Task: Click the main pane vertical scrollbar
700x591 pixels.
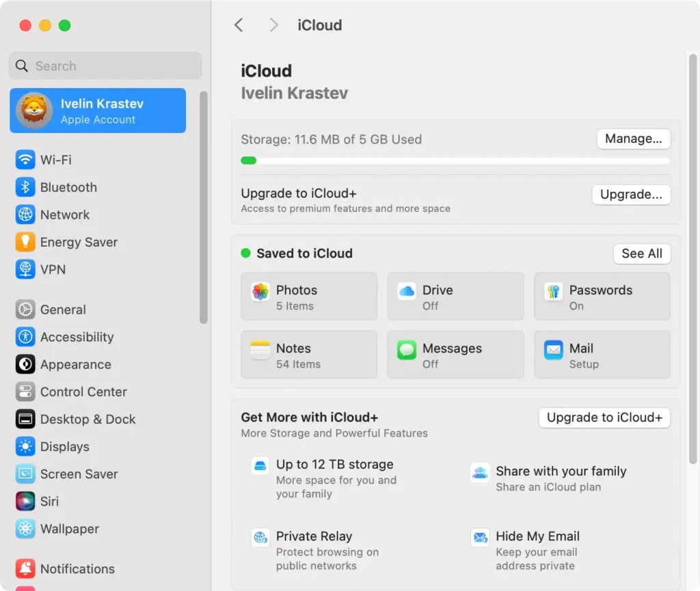Action: click(x=692, y=259)
